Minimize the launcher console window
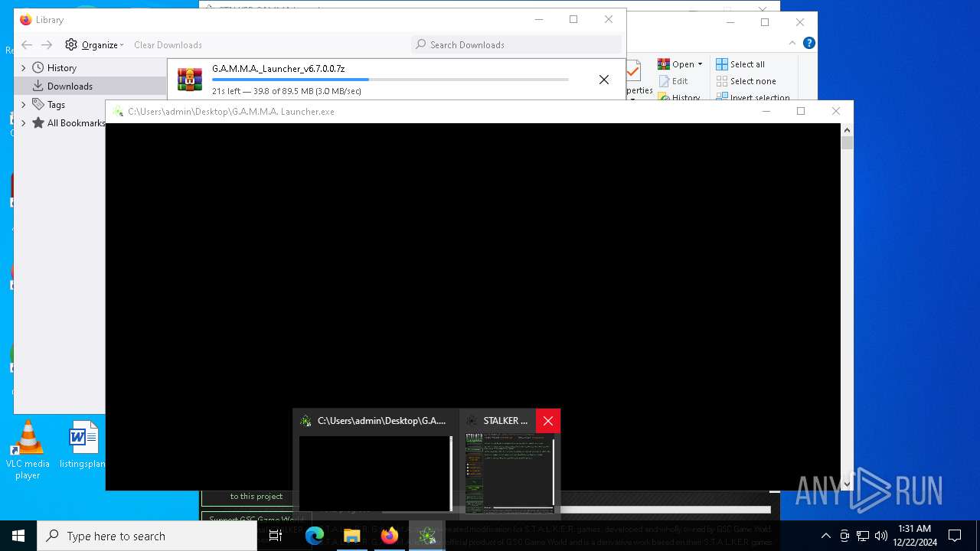The width and height of the screenshot is (980, 551). click(766, 112)
